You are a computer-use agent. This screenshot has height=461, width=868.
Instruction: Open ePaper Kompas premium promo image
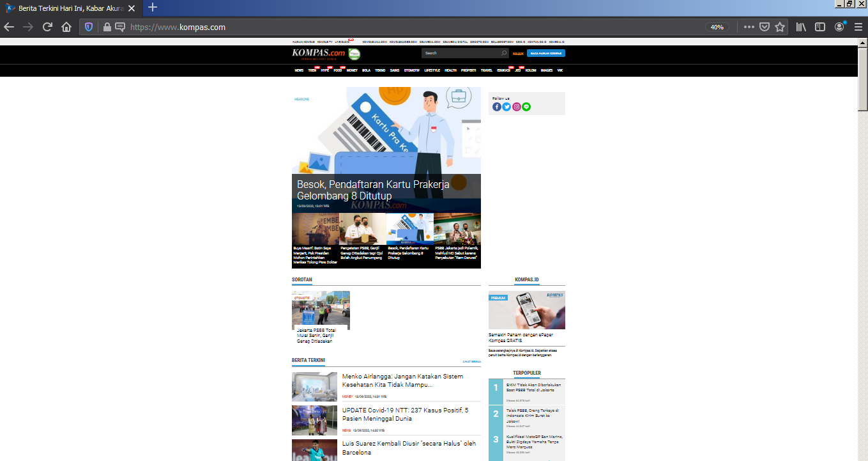tap(527, 310)
